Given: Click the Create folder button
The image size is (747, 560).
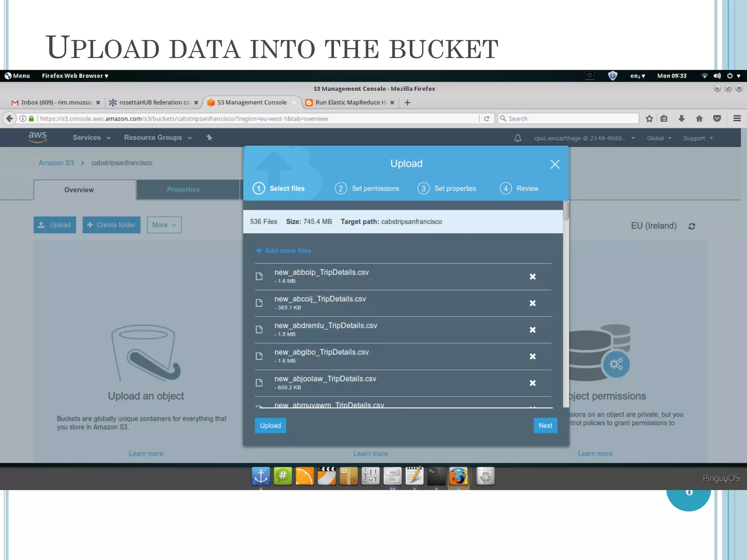Looking at the screenshot, I should (111, 225).
